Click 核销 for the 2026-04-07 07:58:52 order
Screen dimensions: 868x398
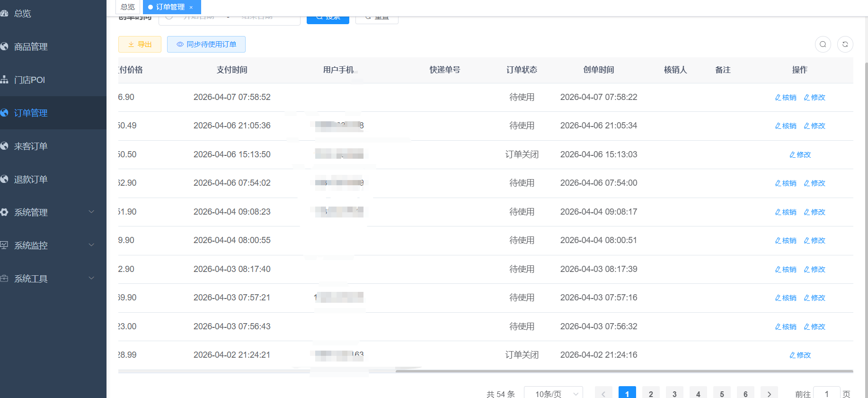[x=786, y=98]
